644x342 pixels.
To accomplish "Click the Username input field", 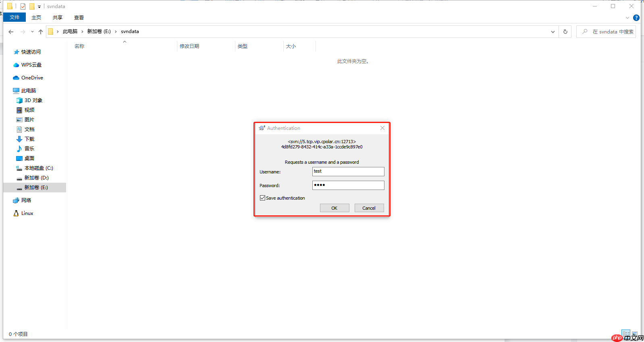I will tap(348, 171).
